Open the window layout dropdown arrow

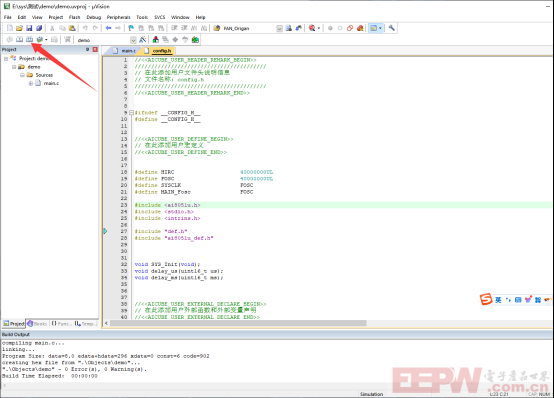(x=380, y=28)
